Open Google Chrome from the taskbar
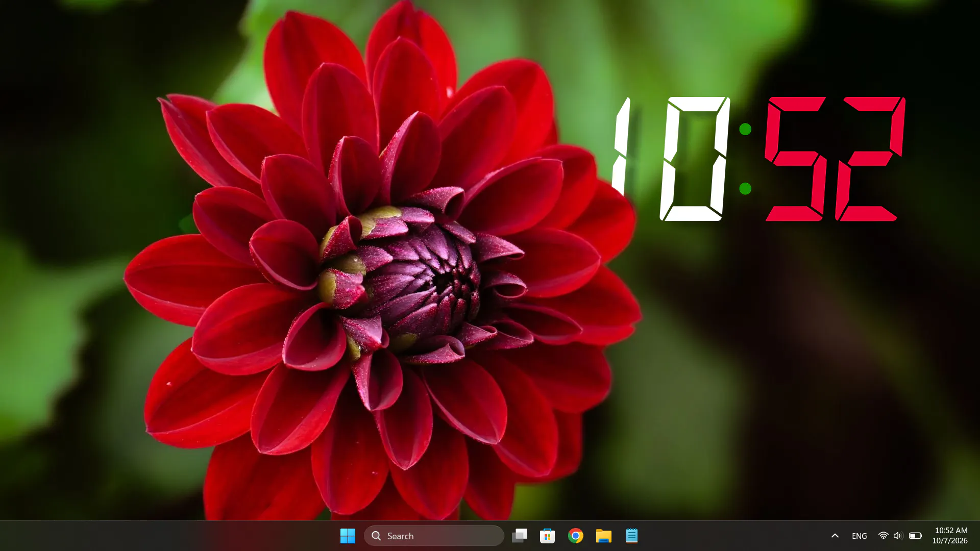This screenshot has width=980, height=551. [x=576, y=536]
